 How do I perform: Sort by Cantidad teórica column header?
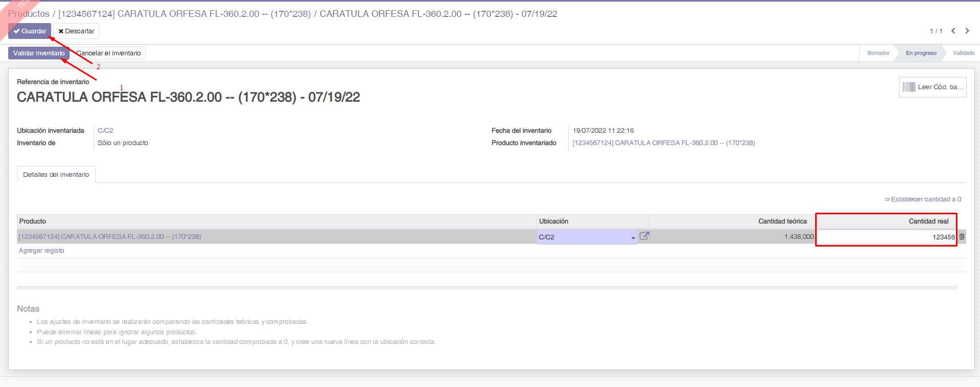pos(782,221)
